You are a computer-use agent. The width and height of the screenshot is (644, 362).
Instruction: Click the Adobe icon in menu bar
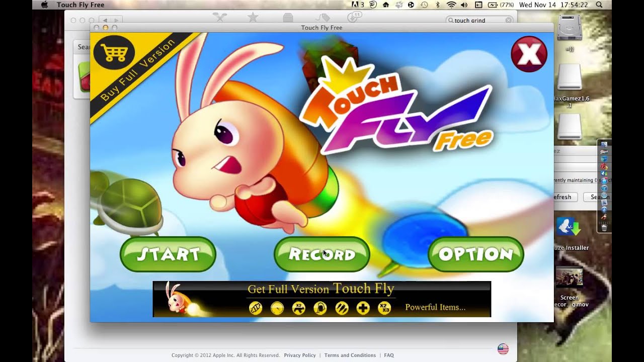coord(358,5)
